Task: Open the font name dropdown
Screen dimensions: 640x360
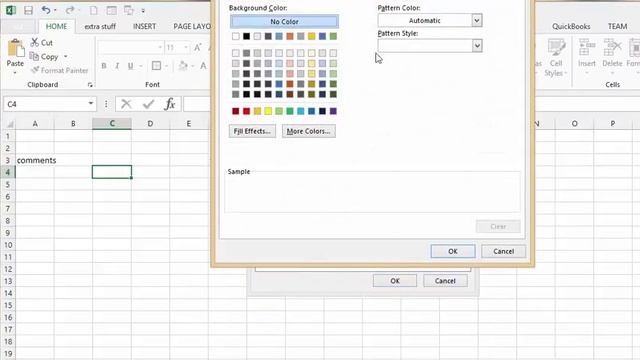Action: 160,47
